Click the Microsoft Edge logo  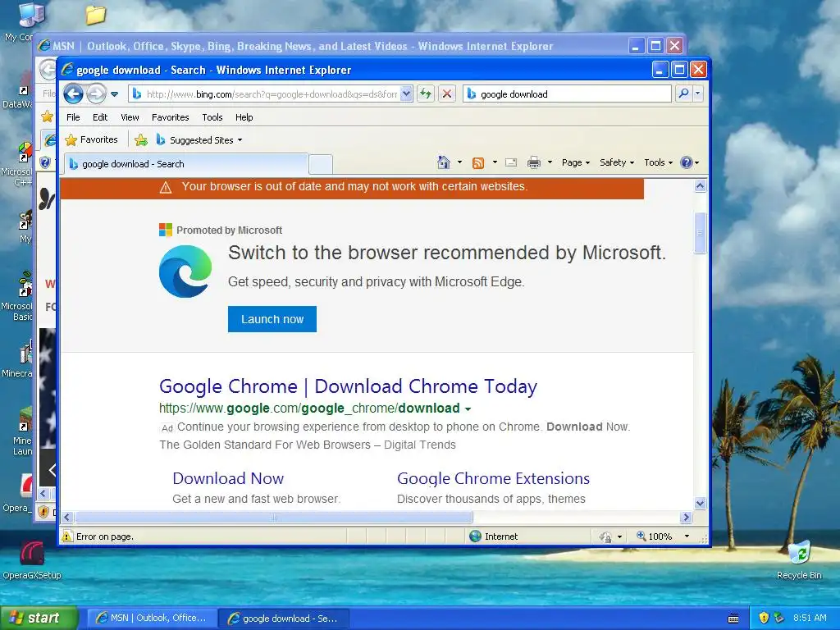[x=185, y=272]
